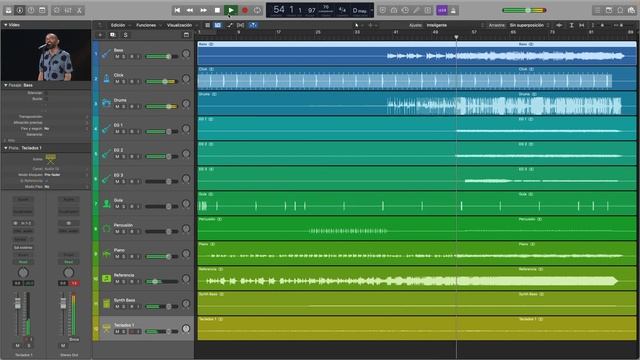Click the waveform zoom button
640x360 pixels.
(x=559, y=25)
